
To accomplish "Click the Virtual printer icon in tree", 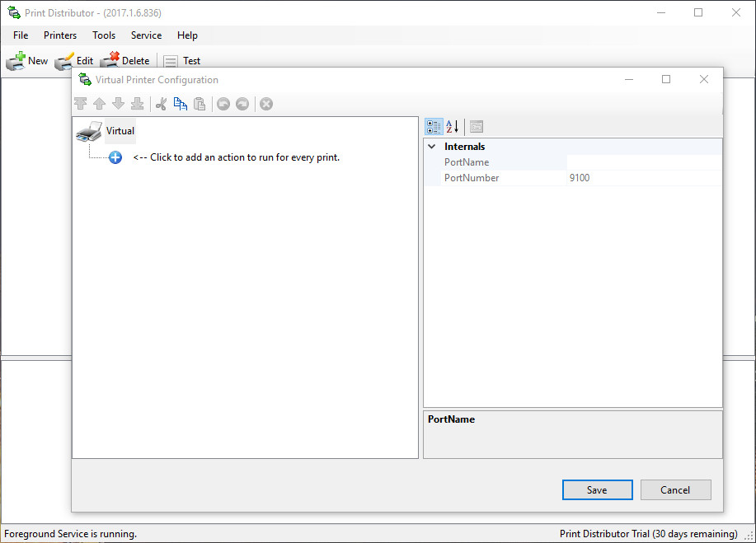I will tap(89, 132).
